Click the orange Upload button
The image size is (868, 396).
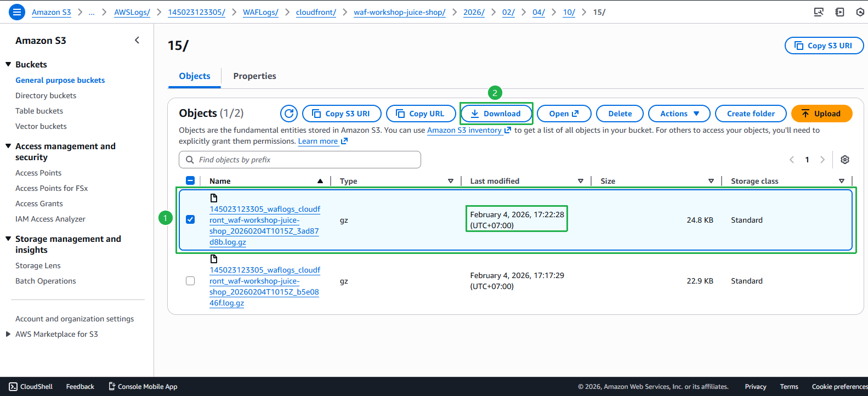[x=821, y=114]
